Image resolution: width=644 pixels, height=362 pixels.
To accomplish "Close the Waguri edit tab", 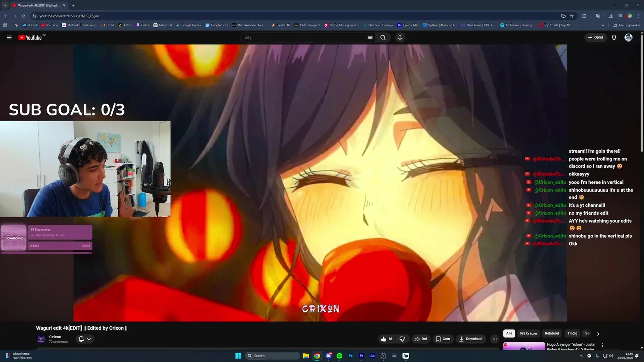I will [64, 5].
